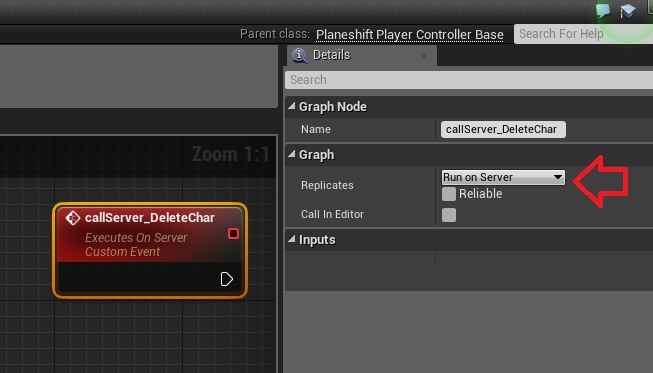
Task: Click the red delegate output pin
Action: [x=233, y=234]
